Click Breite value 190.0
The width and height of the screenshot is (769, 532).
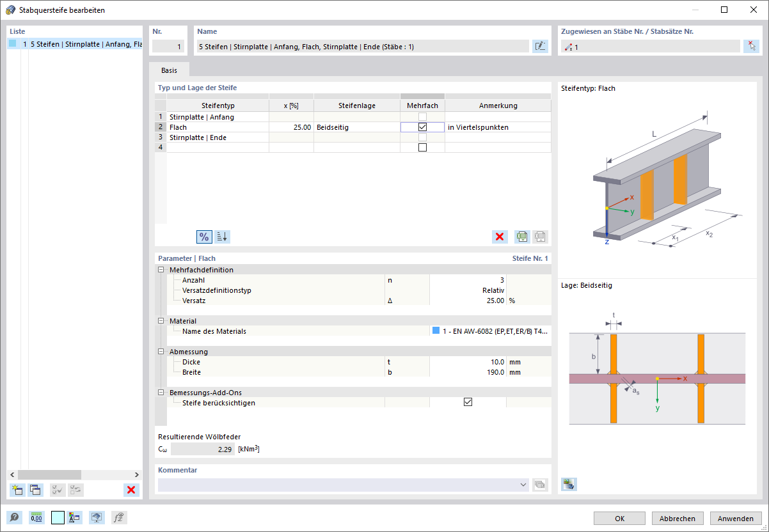468,372
